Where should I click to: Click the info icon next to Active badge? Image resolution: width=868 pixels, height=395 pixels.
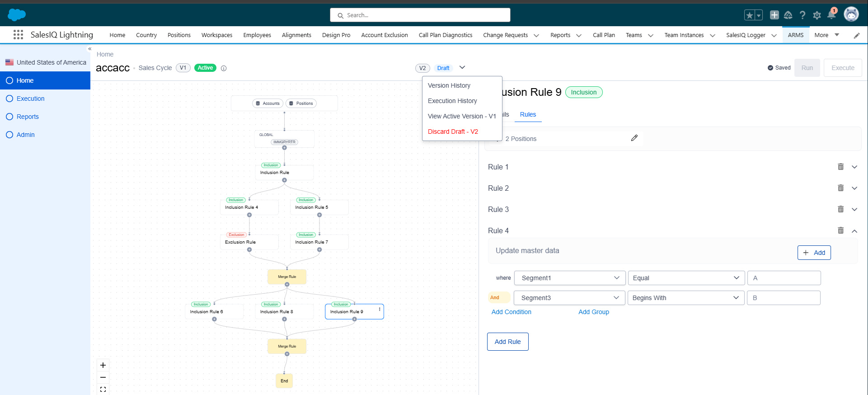coord(224,68)
